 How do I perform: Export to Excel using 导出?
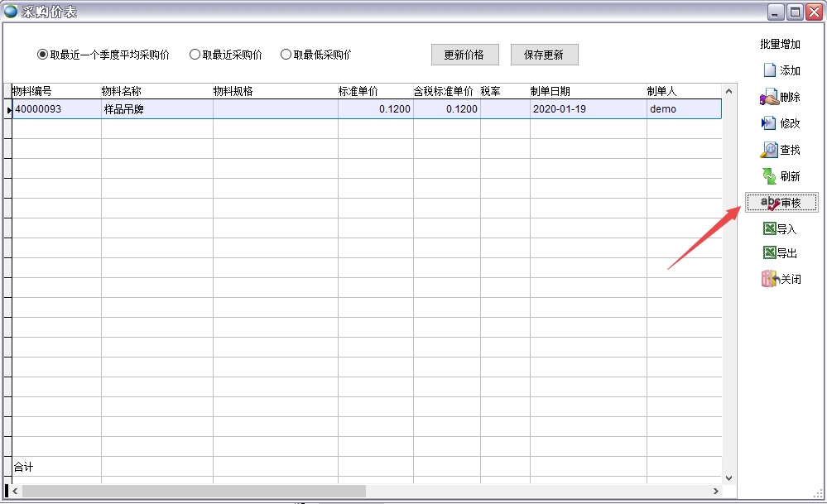click(x=781, y=253)
